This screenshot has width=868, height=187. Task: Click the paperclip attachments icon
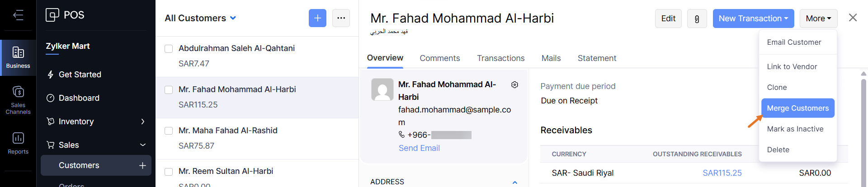point(697,19)
